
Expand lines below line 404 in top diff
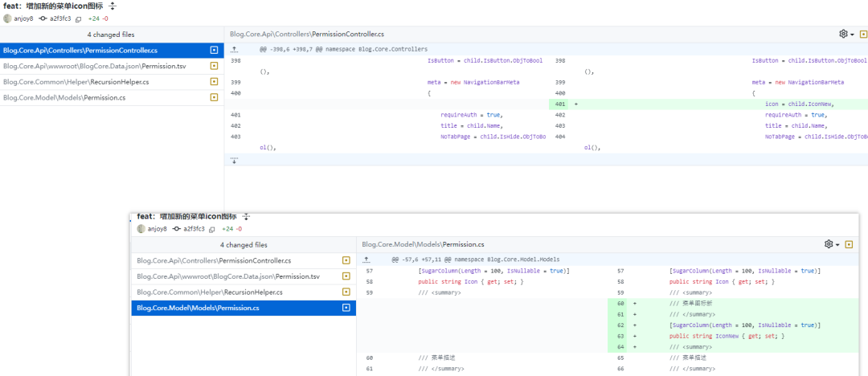tap(234, 160)
